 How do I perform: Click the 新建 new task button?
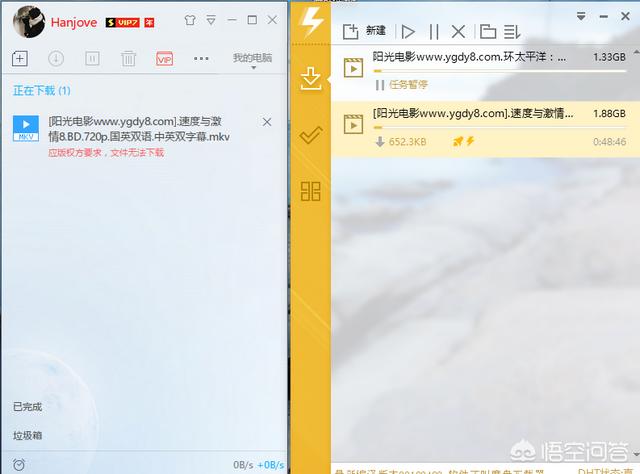click(364, 31)
